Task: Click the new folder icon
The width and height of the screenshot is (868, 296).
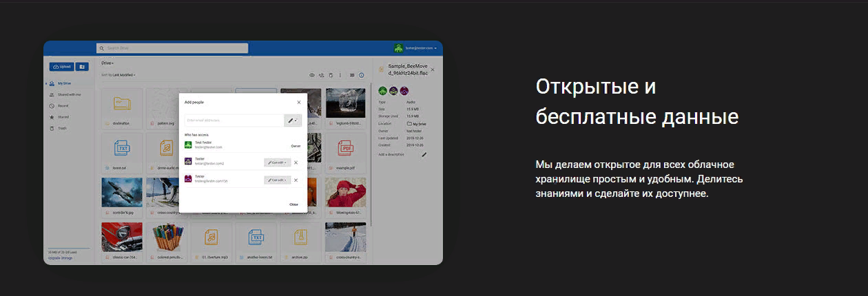Action: pyautogui.click(x=82, y=67)
